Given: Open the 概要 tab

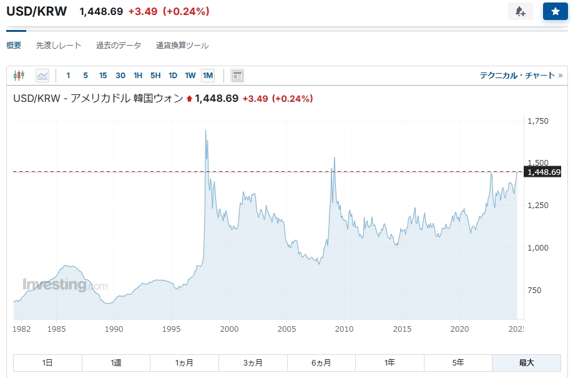Looking at the screenshot, I should [x=14, y=46].
